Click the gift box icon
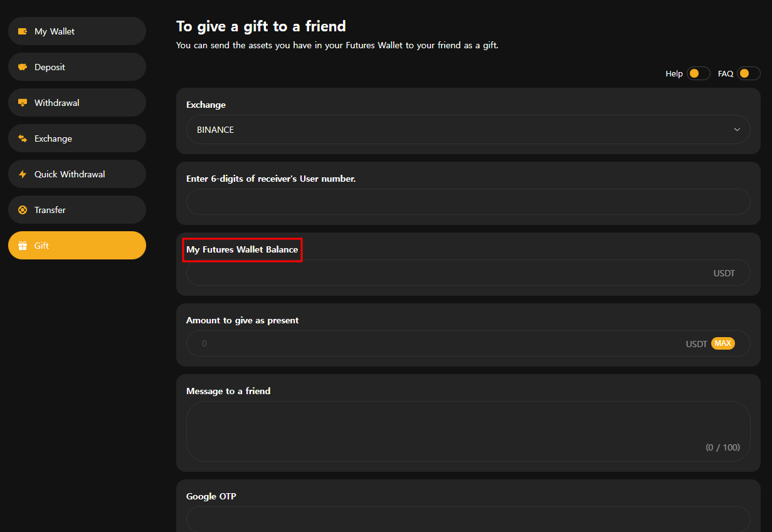The width and height of the screenshot is (772, 532). pos(23,246)
